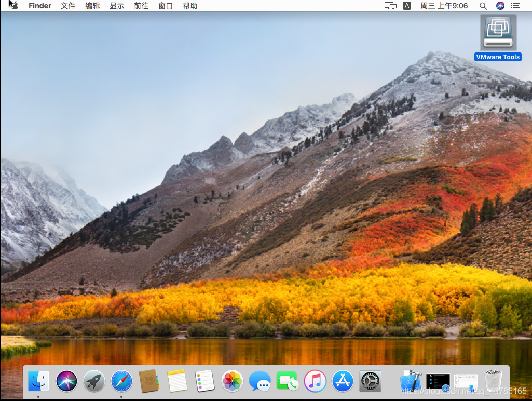This screenshot has width=532, height=401.
Task: Open the 窗口 menu
Action: tap(166, 6)
